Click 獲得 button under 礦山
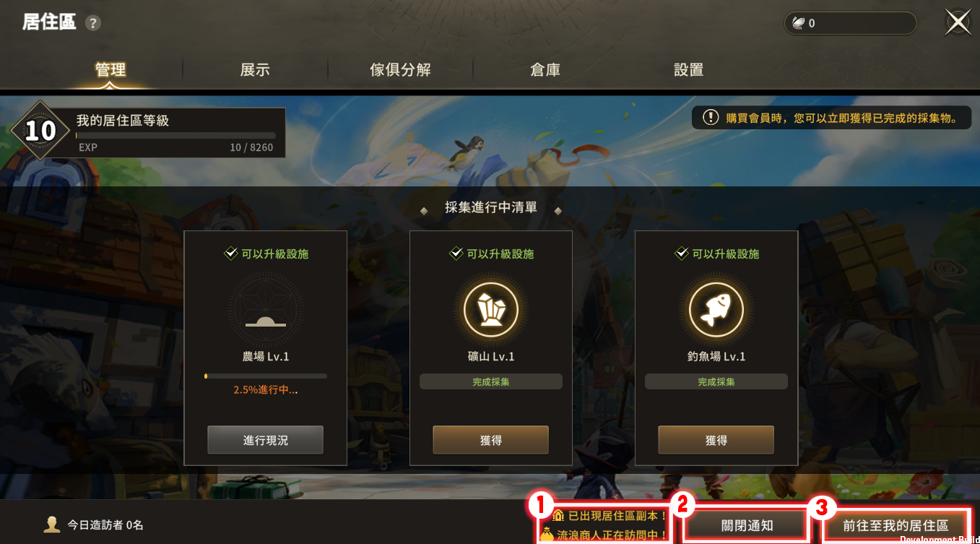The height and width of the screenshot is (544, 980). coord(491,440)
